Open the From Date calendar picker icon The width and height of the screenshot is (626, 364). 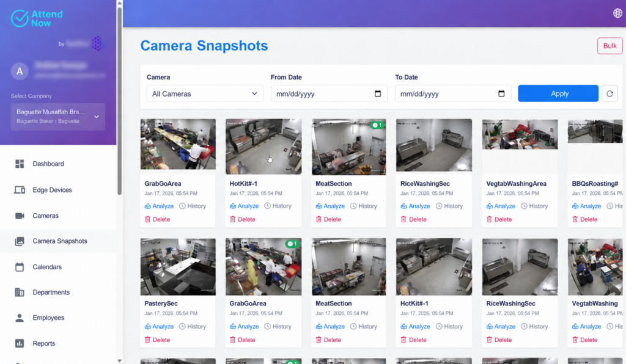(378, 93)
